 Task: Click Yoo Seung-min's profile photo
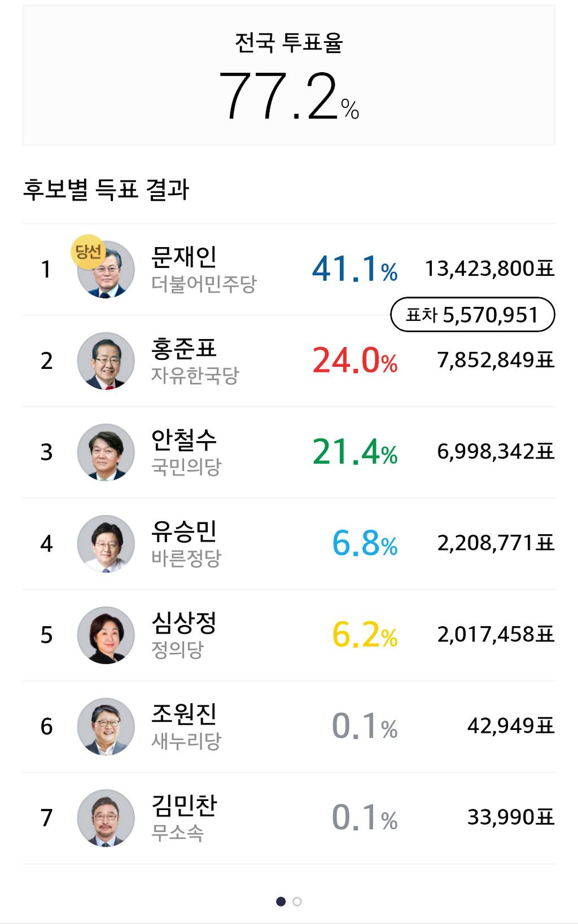pyautogui.click(x=104, y=544)
